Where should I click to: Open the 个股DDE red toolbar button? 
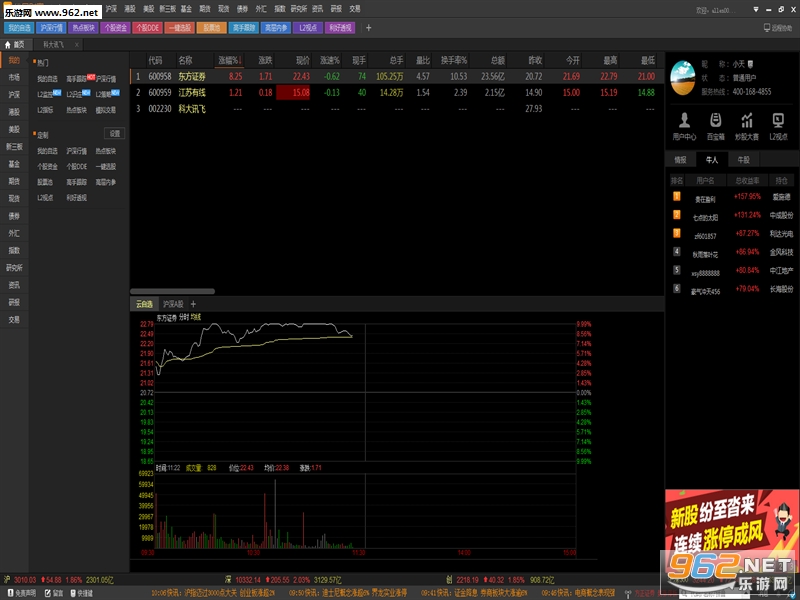click(x=147, y=28)
